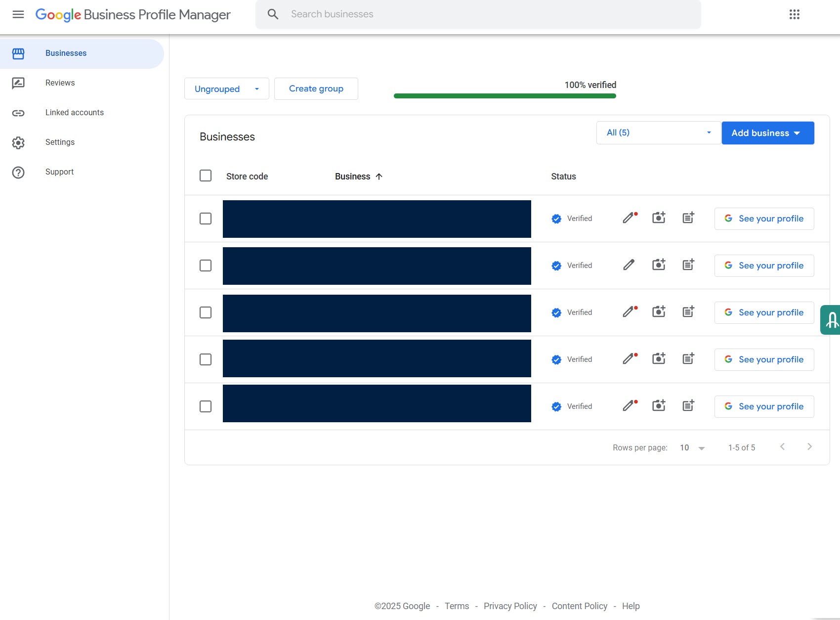Click See your profile in the second row
This screenshot has height=620, width=840.
pyautogui.click(x=764, y=266)
